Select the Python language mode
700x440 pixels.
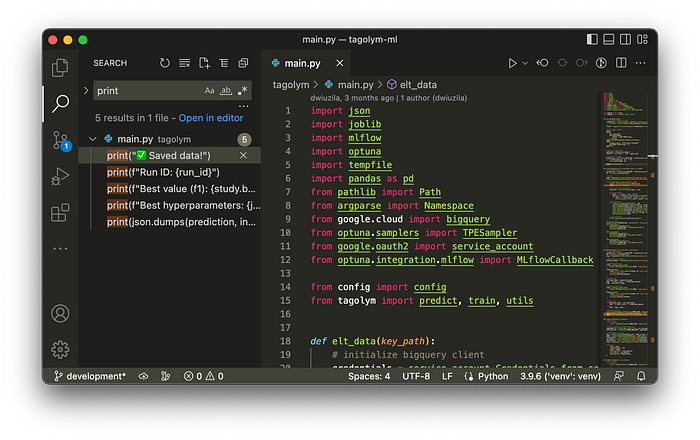[x=493, y=376]
